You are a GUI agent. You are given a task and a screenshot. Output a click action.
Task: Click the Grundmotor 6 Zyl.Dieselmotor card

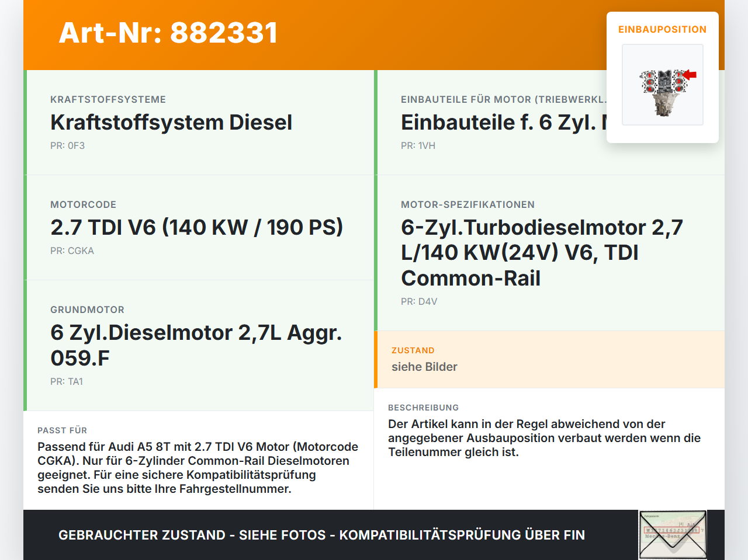pos(199,346)
